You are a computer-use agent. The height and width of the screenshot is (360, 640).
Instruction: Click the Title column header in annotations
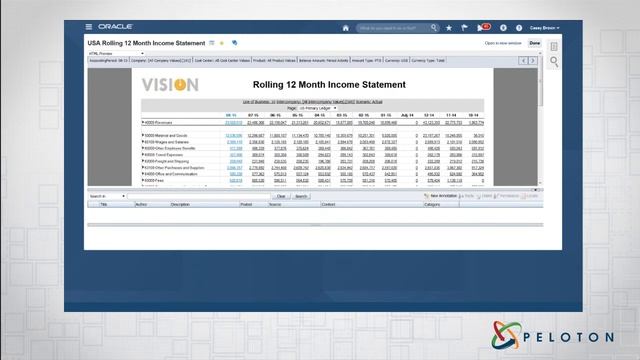tap(104, 204)
